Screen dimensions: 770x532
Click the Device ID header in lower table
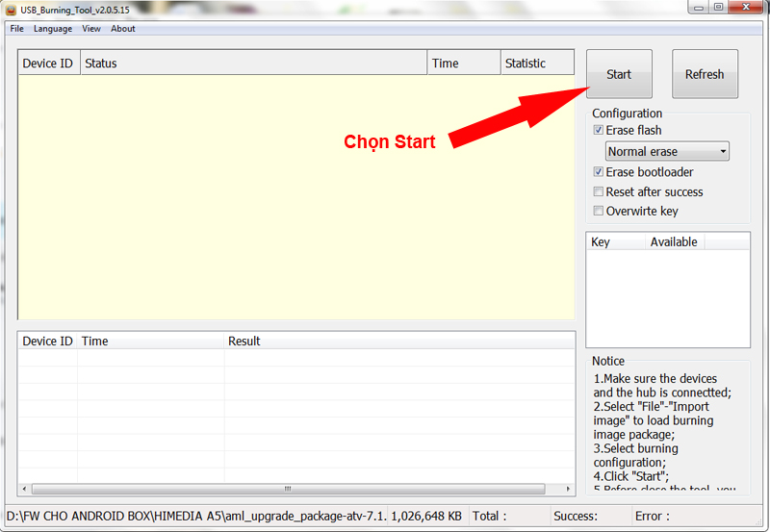click(x=47, y=342)
